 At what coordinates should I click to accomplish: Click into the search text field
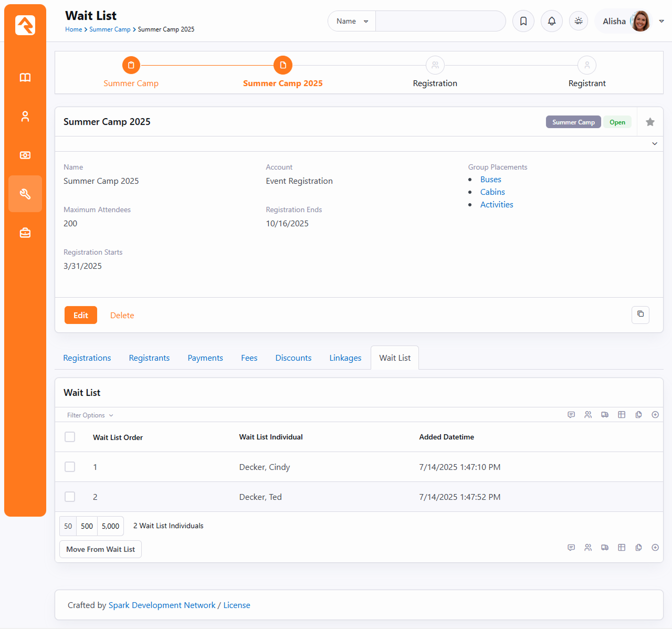point(440,21)
